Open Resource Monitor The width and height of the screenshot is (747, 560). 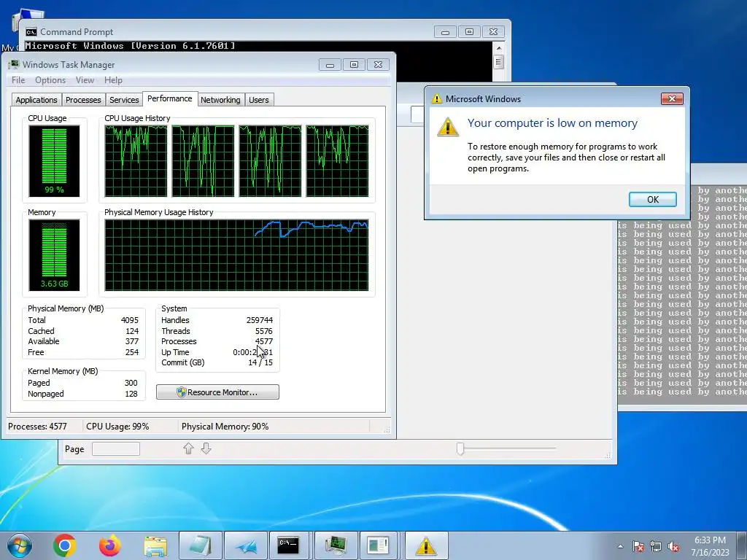[x=217, y=392]
